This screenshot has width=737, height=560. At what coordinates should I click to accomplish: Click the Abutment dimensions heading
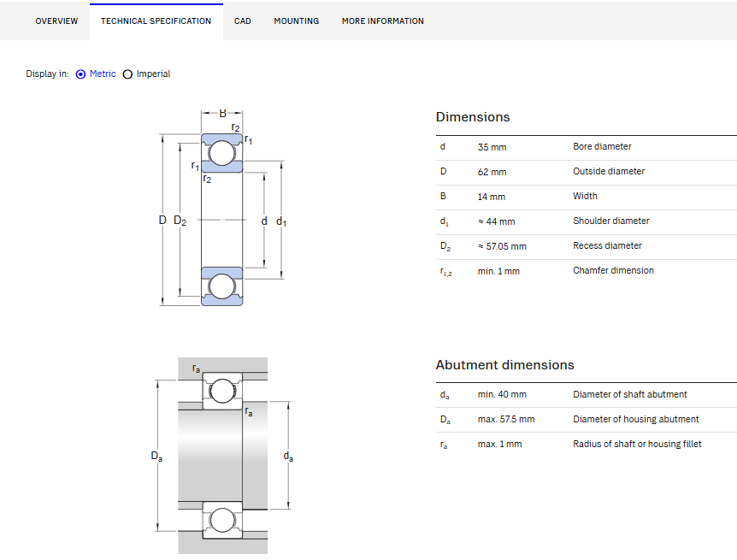504,365
